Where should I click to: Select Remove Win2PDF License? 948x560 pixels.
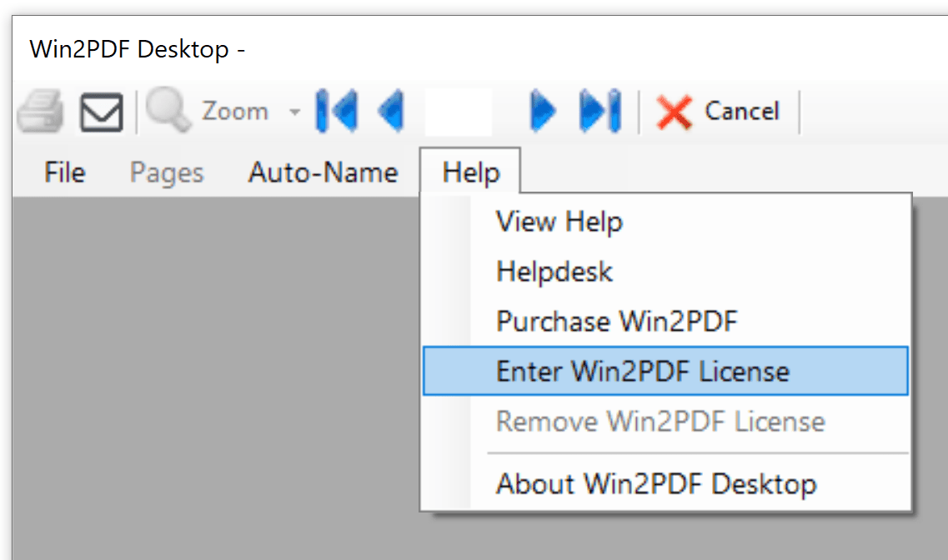click(x=665, y=421)
